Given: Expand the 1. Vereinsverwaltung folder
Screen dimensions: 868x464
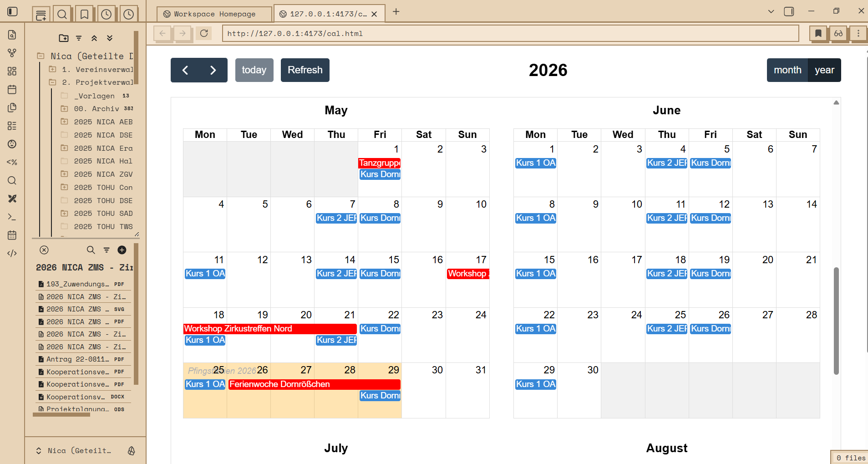Looking at the screenshot, I should (53, 69).
